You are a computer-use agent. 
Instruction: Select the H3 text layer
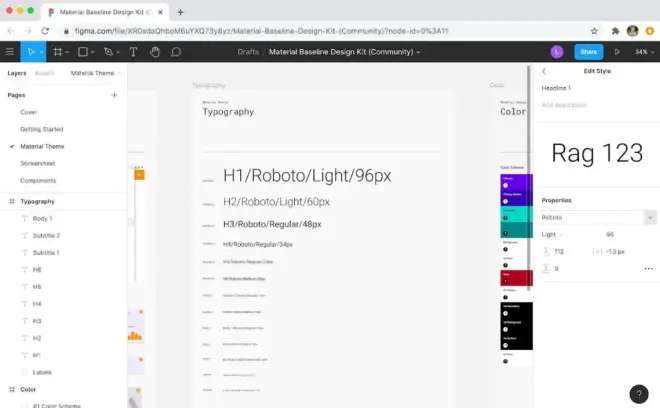pyautogui.click(x=37, y=321)
